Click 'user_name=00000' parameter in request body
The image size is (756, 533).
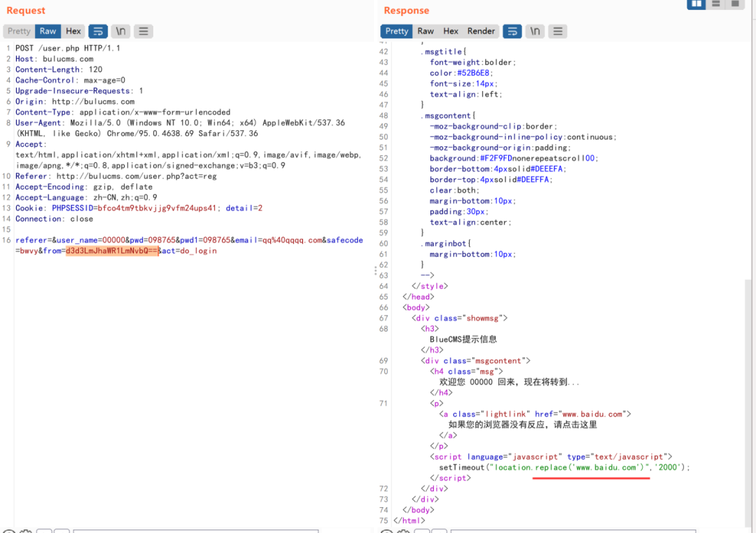[x=91, y=240]
